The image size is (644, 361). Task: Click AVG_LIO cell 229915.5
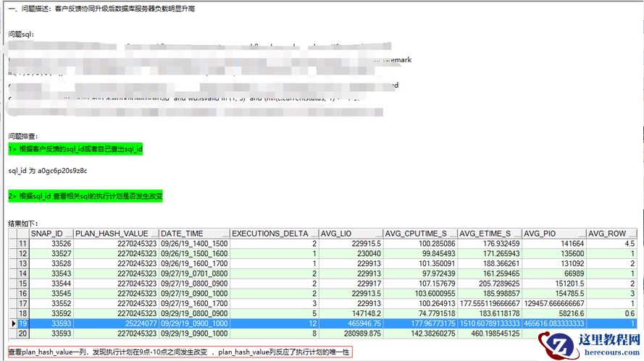[x=351, y=244]
